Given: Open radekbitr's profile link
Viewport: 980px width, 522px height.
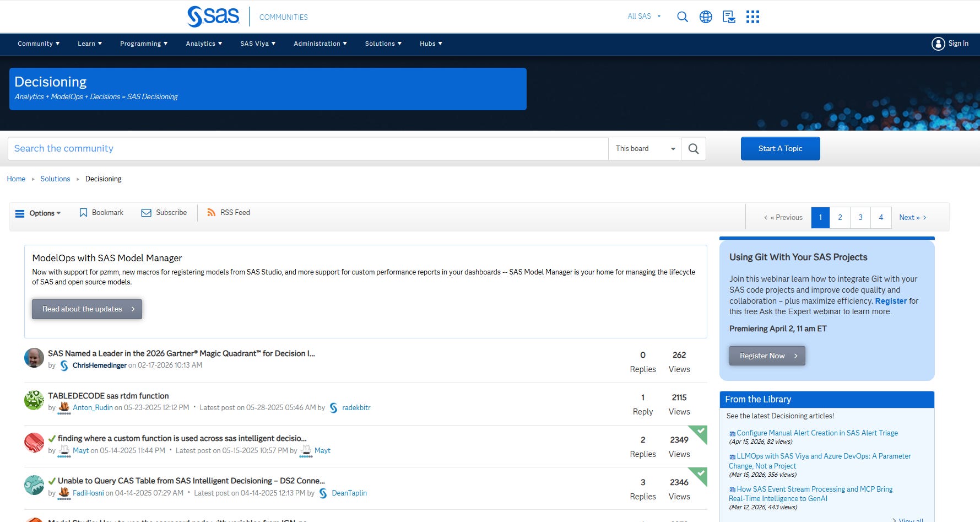Looking at the screenshot, I should (x=356, y=408).
